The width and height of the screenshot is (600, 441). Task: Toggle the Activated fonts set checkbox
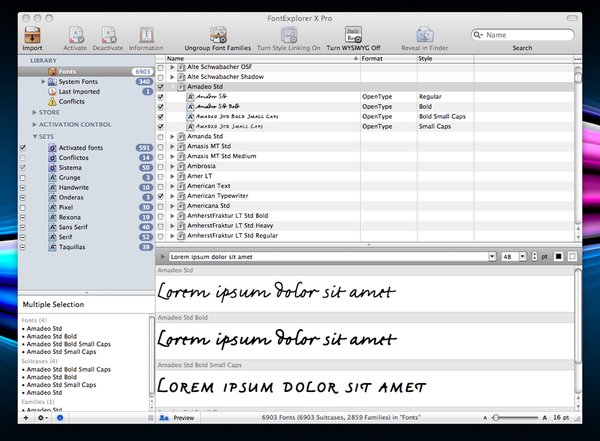(x=23, y=148)
